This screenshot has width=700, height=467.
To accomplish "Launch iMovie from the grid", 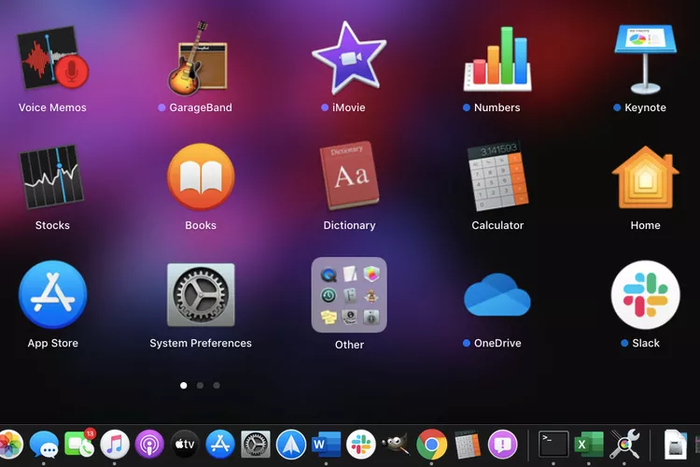I will (x=349, y=57).
